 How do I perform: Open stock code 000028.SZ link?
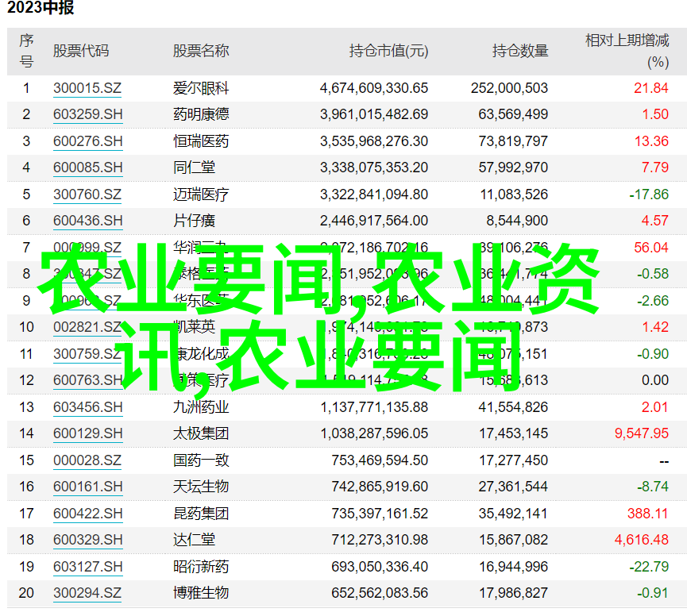pos(87,460)
